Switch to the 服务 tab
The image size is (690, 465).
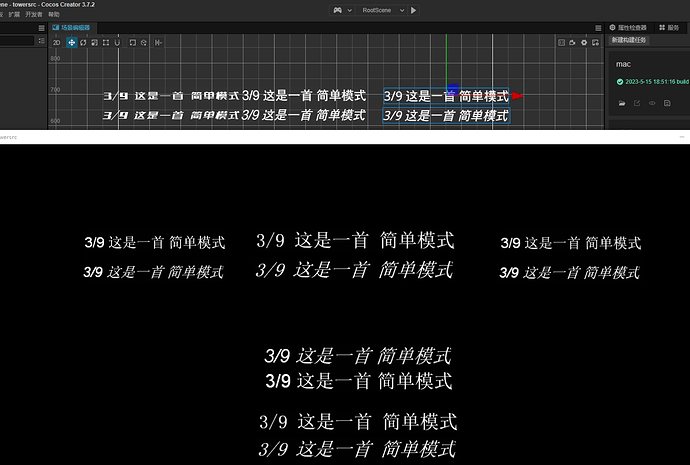669,28
